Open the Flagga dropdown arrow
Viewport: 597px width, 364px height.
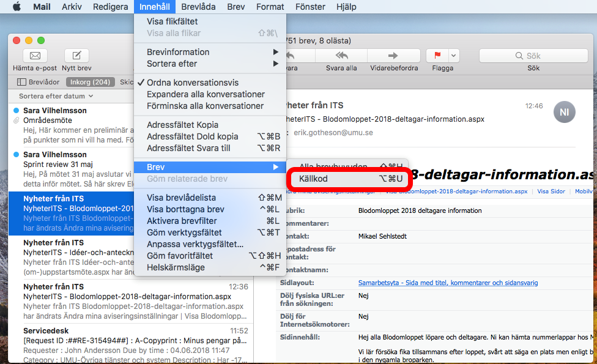pos(453,56)
